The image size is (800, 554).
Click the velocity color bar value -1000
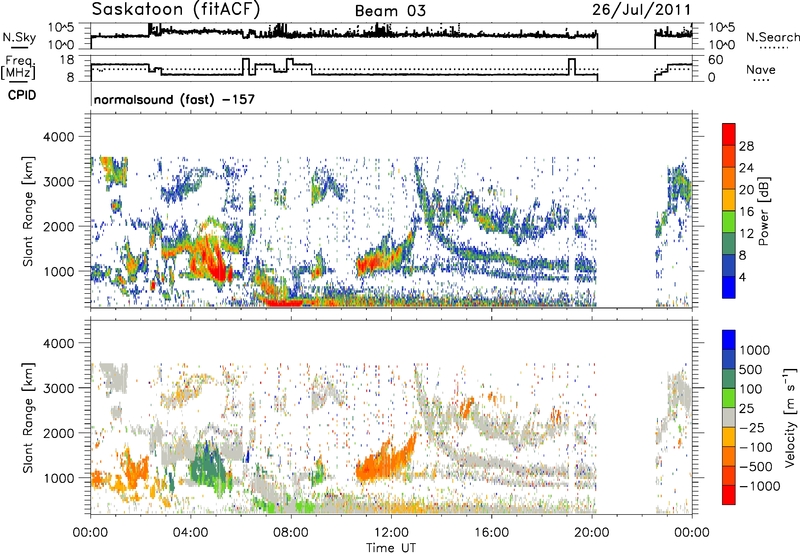760,486
